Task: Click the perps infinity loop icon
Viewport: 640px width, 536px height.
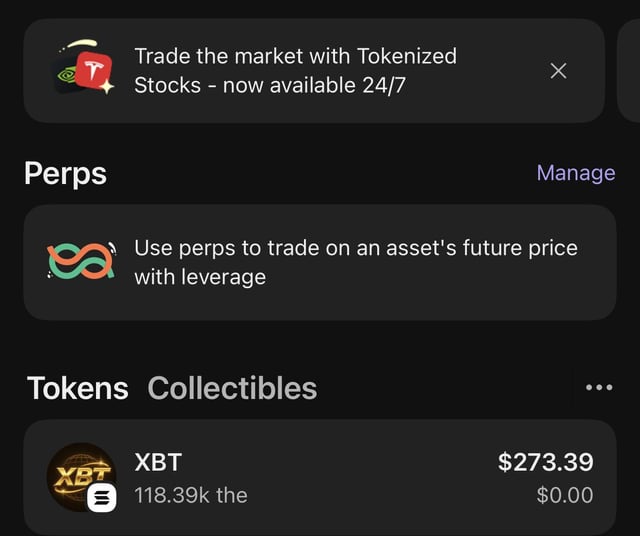Action: (80, 261)
